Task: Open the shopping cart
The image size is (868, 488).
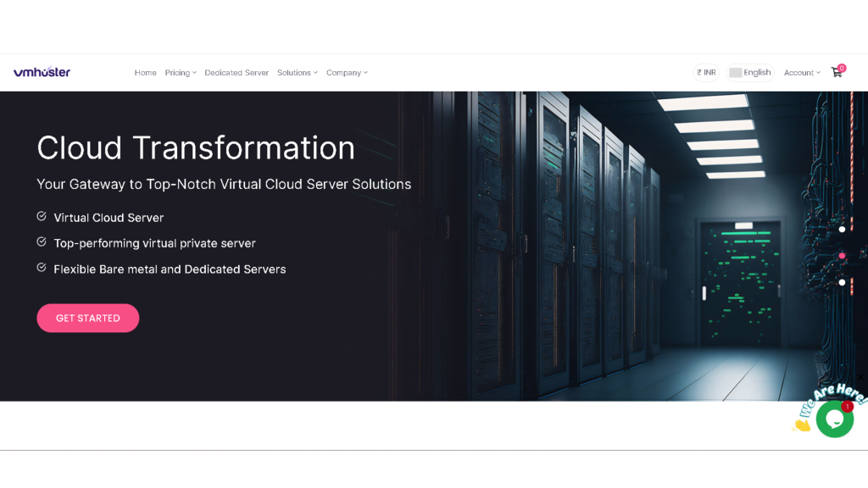Action: [837, 72]
